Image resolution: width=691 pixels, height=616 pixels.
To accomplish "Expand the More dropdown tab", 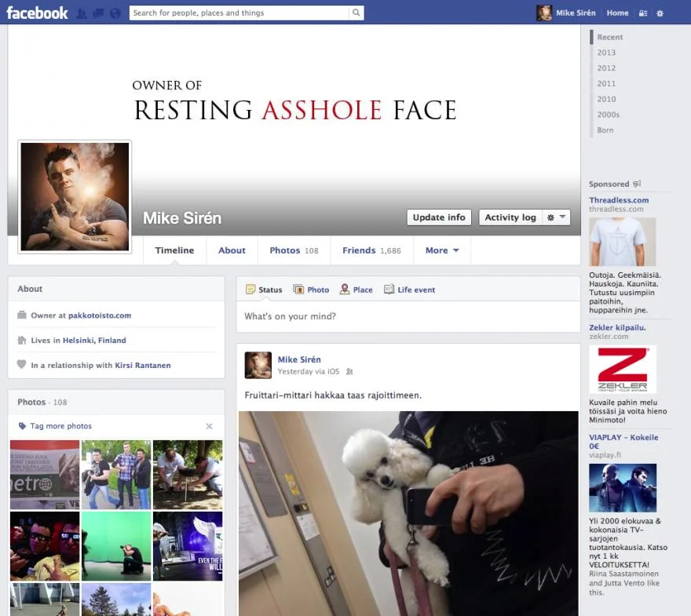I will pos(442,250).
